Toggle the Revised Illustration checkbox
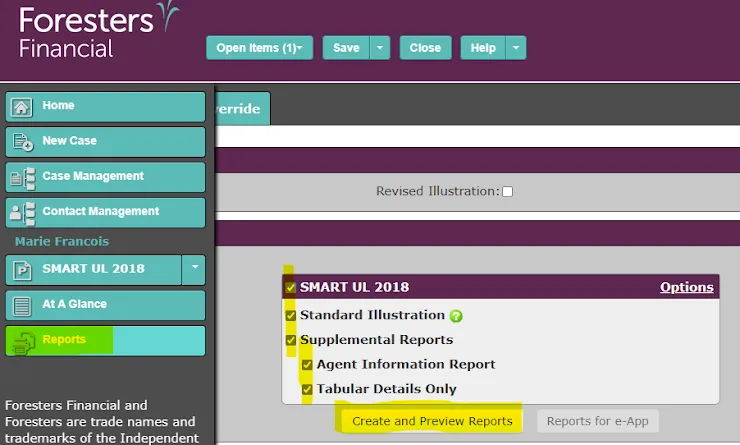 (507, 192)
